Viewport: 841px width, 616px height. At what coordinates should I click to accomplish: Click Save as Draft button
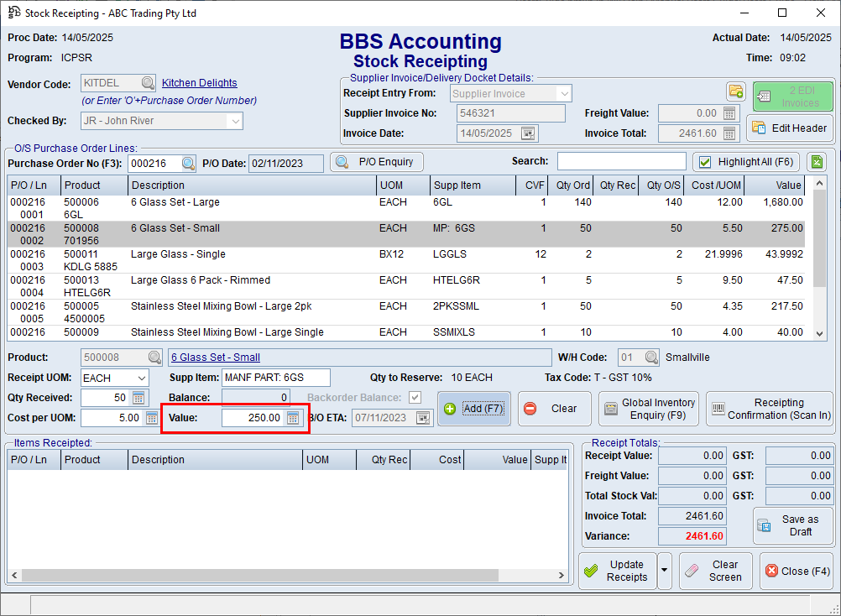(792, 525)
